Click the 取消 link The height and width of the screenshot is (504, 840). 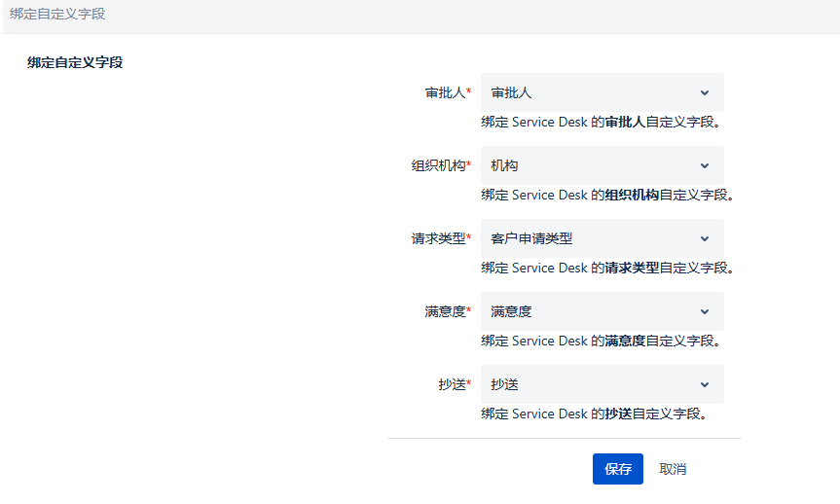click(673, 469)
